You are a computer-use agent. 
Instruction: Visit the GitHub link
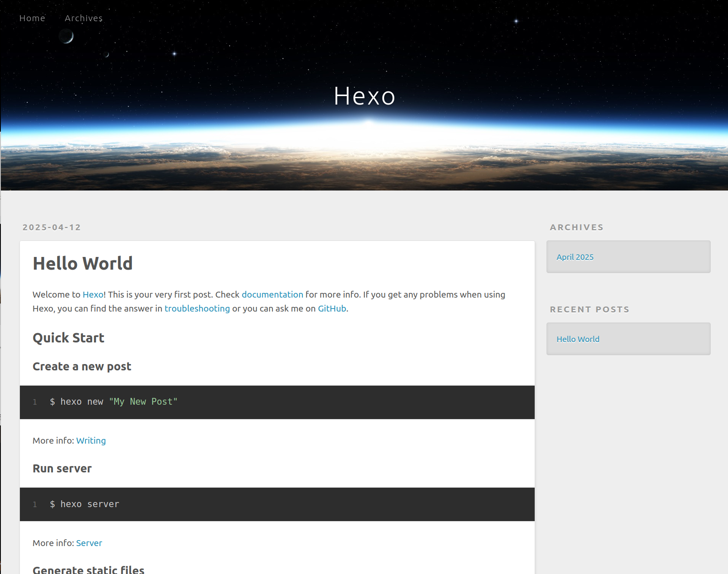pyautogui.click(x=332, y=309)
